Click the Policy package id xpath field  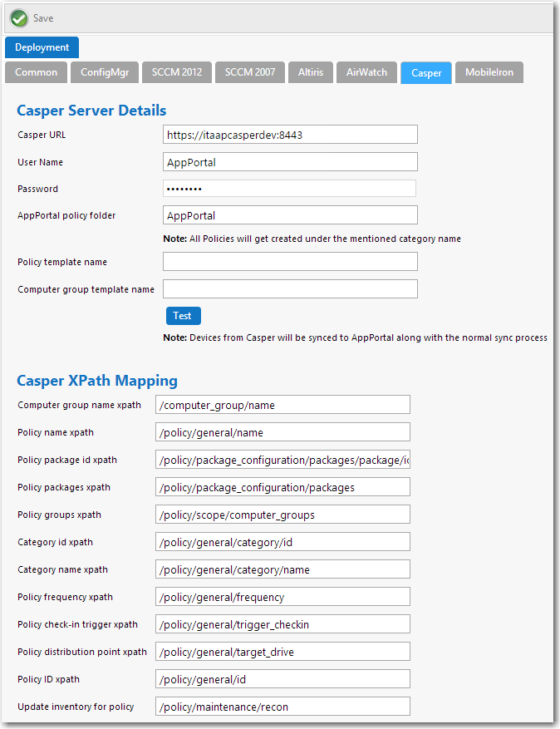click(x=283, y=460)
